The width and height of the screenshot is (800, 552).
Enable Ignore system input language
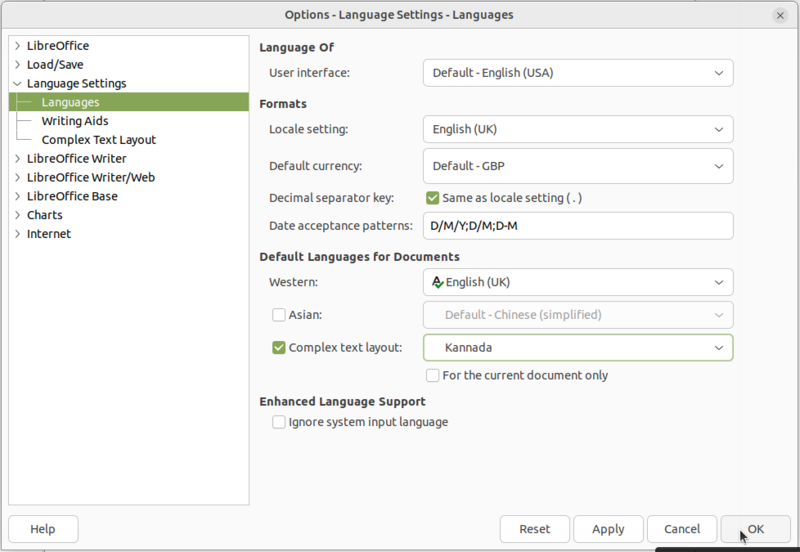click(x=279, y=422)
